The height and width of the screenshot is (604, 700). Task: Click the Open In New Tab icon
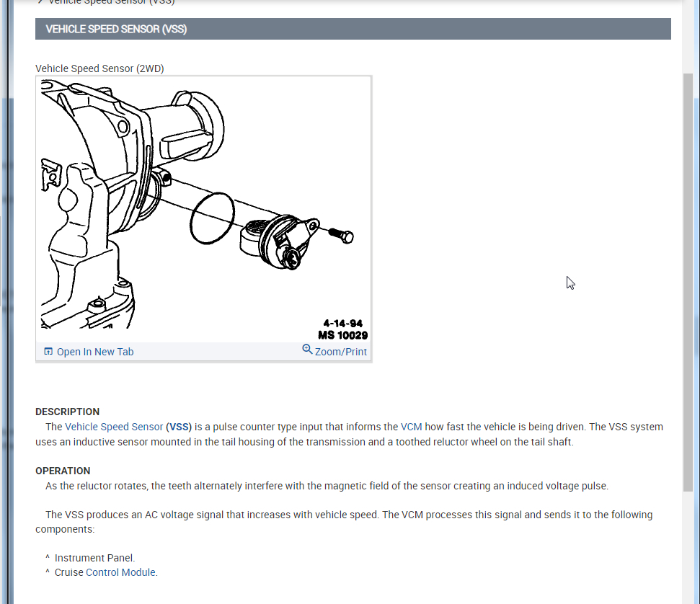click(x=48, y=351)
